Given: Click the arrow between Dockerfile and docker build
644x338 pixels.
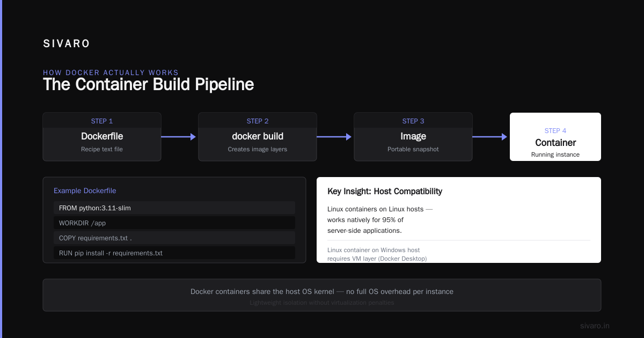Looking at the screenshot, I should [x=179, y=137].
